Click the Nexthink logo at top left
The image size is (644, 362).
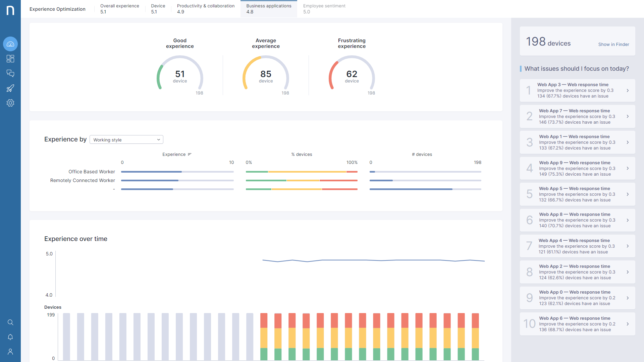point(10,9)
